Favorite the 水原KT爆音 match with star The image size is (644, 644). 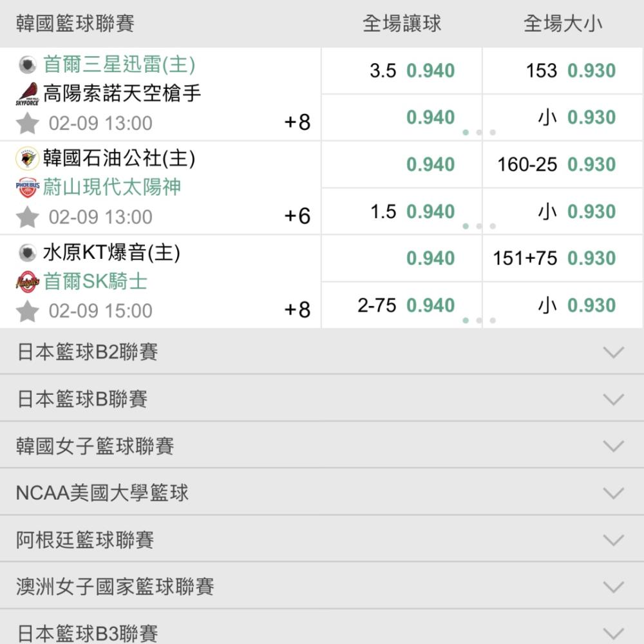(x=28, y=311)
